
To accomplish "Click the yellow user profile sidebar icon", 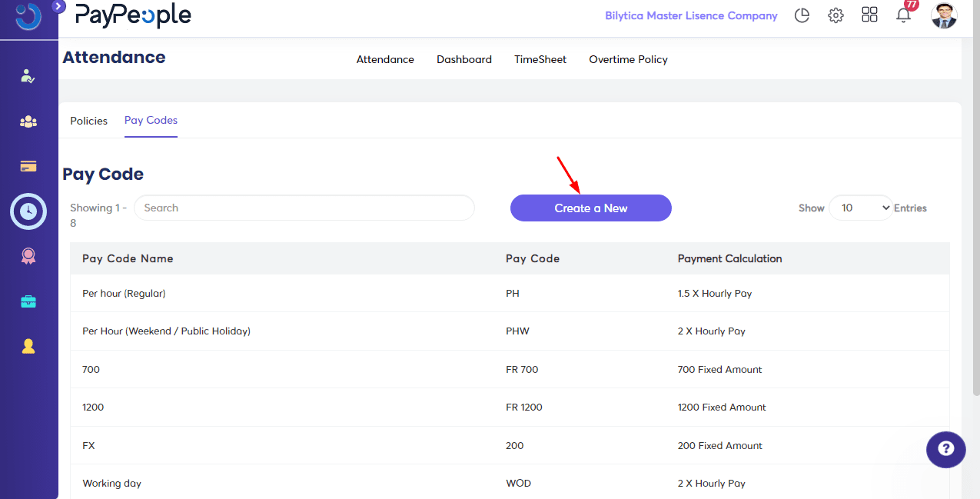I will [28, 346].
